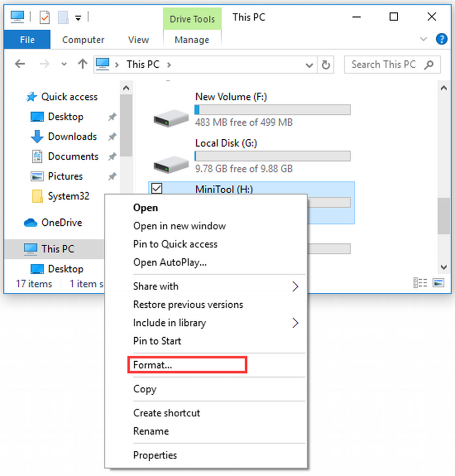455x476 pixels.
Task: Open the recent locations dropdown
Action: pos(64,64)
